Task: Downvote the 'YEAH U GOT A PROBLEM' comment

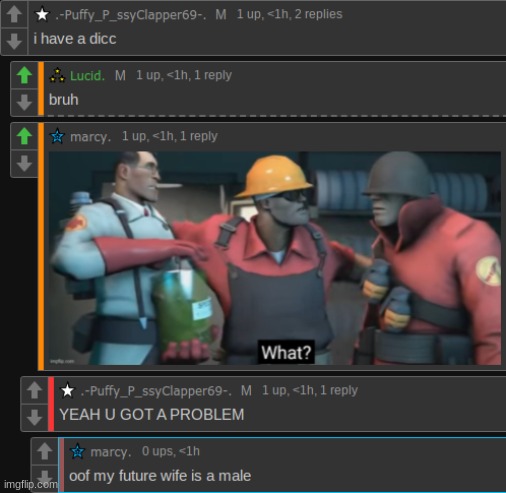Action: point(34,417)
